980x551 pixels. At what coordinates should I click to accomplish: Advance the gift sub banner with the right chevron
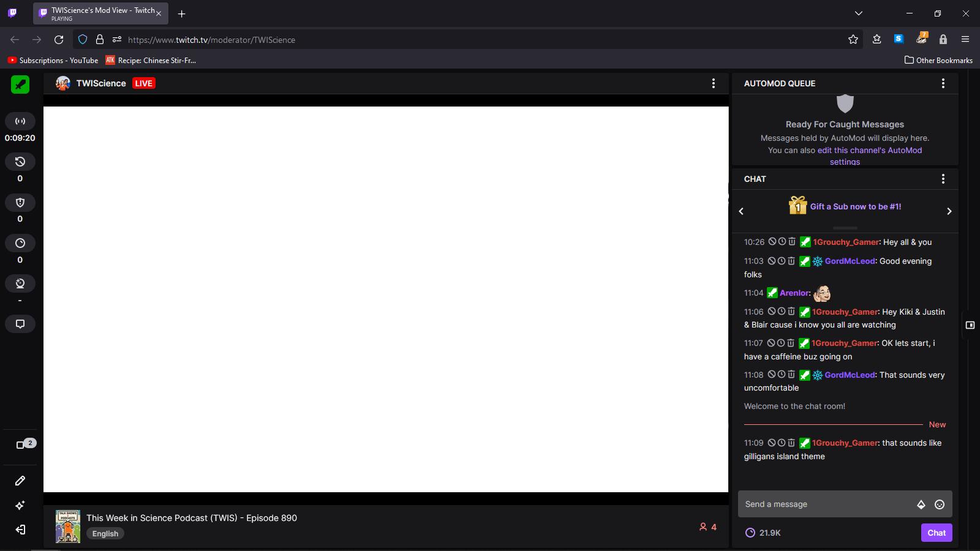pos(949,211)
